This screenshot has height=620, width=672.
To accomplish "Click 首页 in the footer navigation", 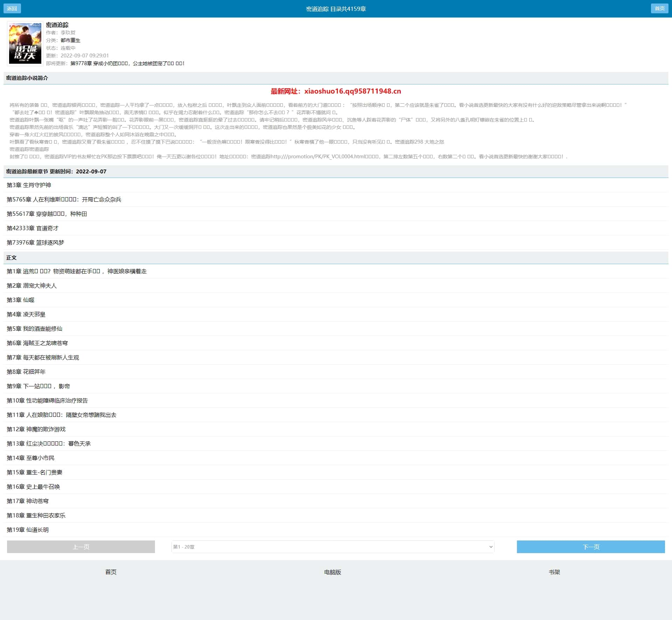I will pyautogui.click(x=111, y=572).
